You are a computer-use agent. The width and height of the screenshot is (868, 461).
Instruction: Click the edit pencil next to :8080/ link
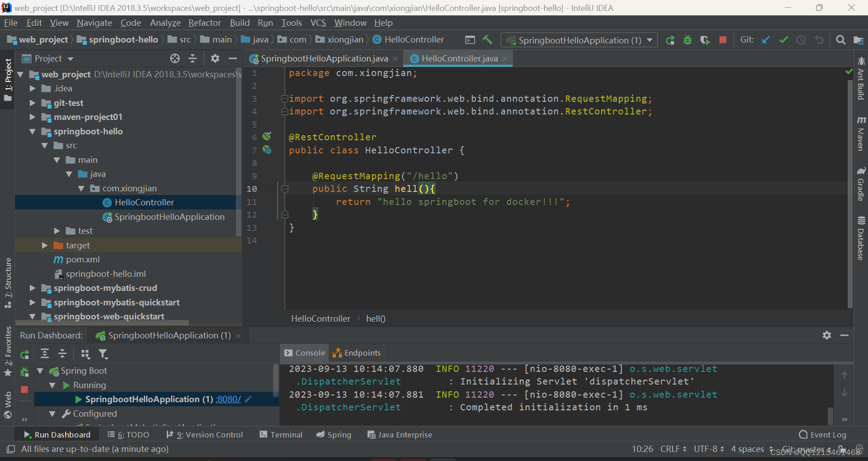(x=248, y=399)
